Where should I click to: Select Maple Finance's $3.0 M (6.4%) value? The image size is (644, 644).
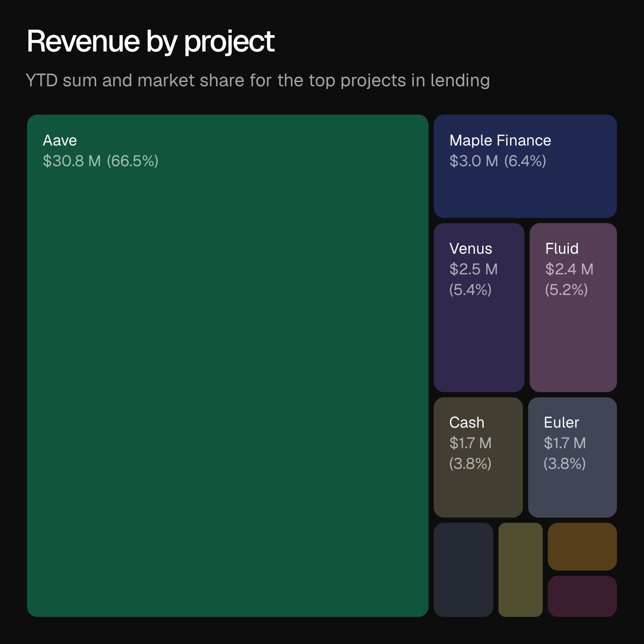498,161
